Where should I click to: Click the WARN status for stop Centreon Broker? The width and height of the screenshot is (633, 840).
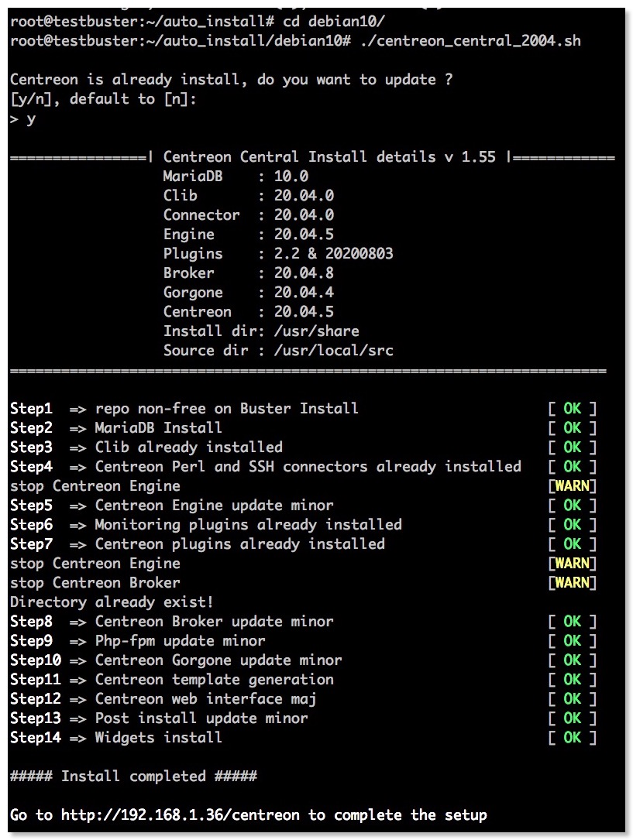[x=572, y=583]
